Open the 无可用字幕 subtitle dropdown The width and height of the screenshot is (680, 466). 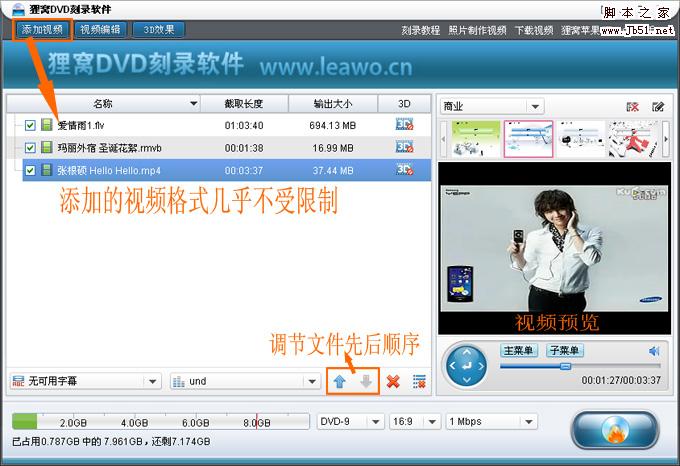85,381
